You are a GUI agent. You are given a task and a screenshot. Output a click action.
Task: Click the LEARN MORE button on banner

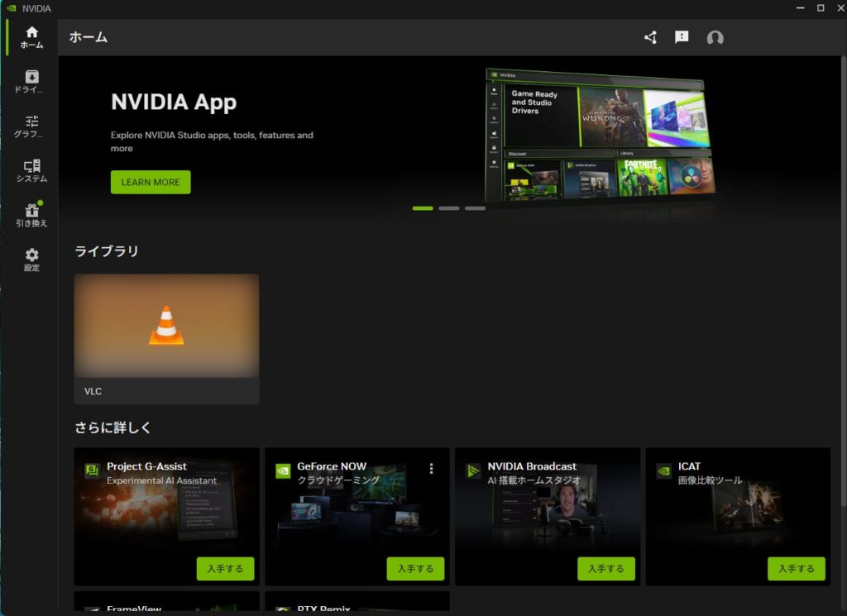point(151,182)
